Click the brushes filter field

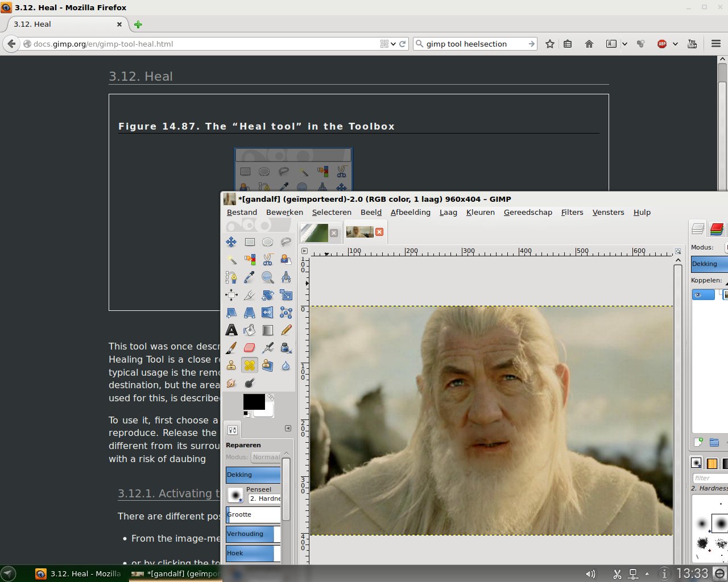click(x=710, y=478)
